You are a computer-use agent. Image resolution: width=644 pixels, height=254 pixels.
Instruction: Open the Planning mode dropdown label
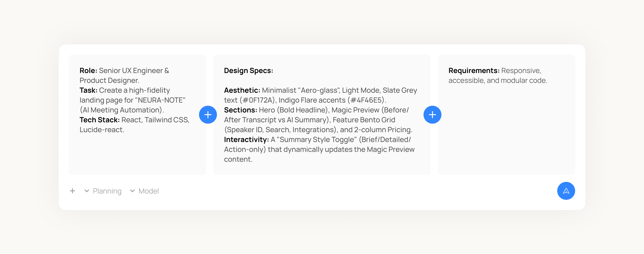coord(107,191)
